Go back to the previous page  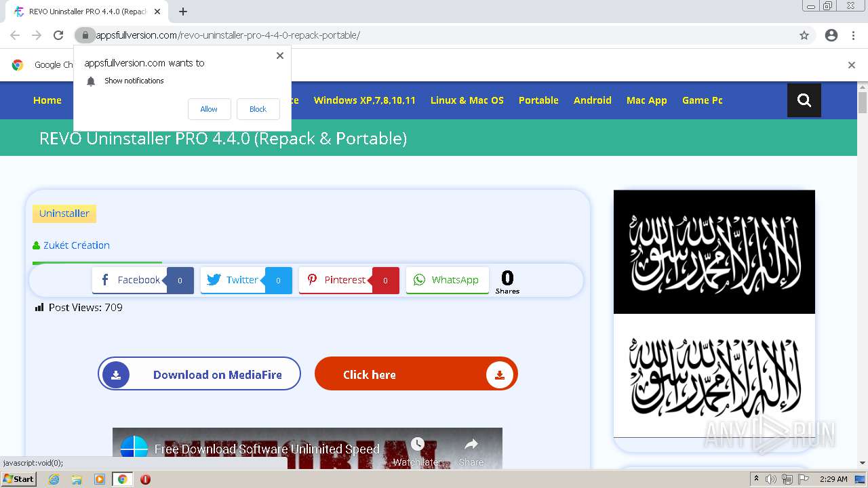pyautogui.click(x=15, y=35)
